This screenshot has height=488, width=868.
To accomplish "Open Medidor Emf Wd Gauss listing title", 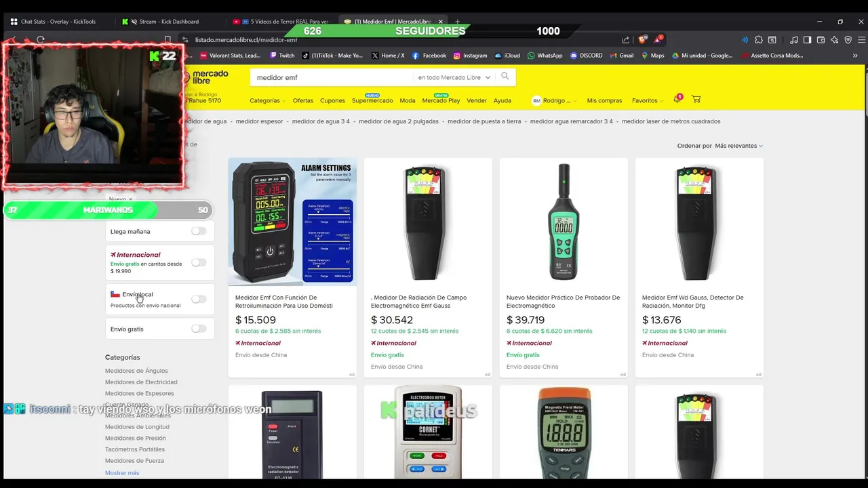I will (x=693, y=302).
